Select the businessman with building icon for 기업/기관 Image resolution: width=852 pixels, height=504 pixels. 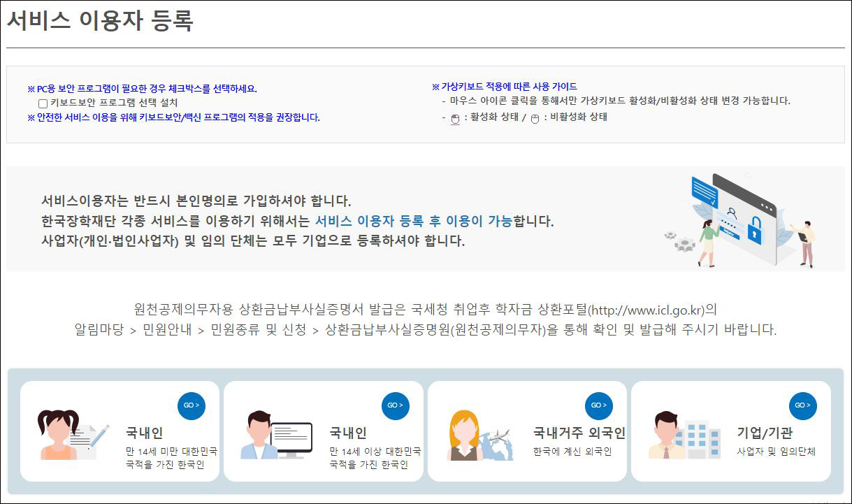pyautogui.click(x=684, y=435)
